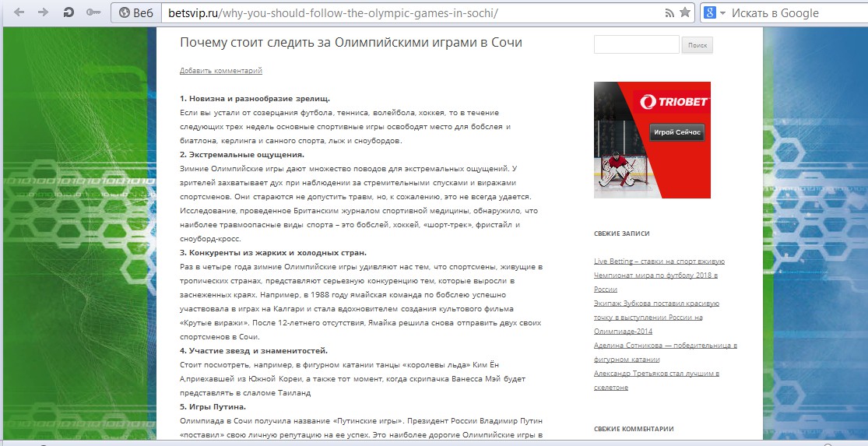868x446 pixels.
Task: Focus the Искать в Google search field
Action: (x=797, y=12)
